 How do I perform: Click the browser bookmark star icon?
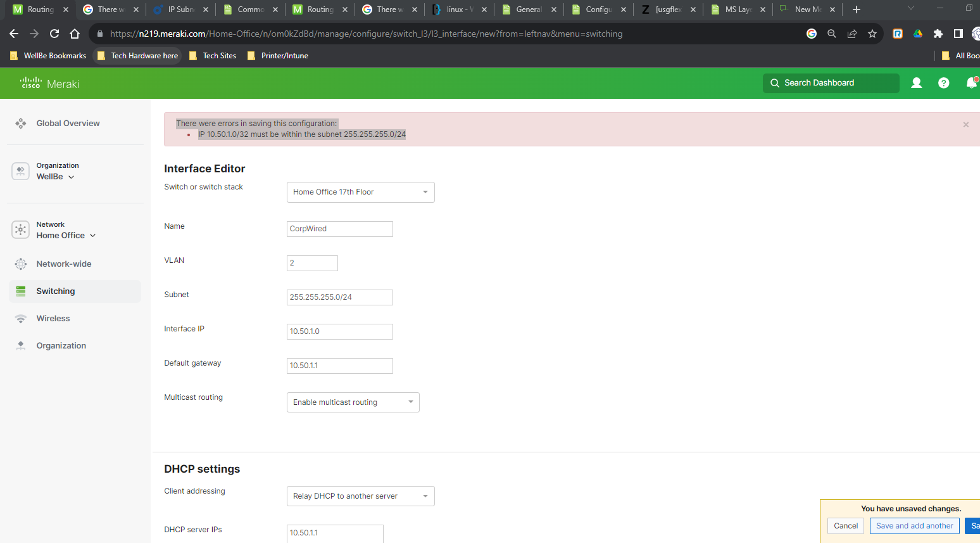click(872, 34)
